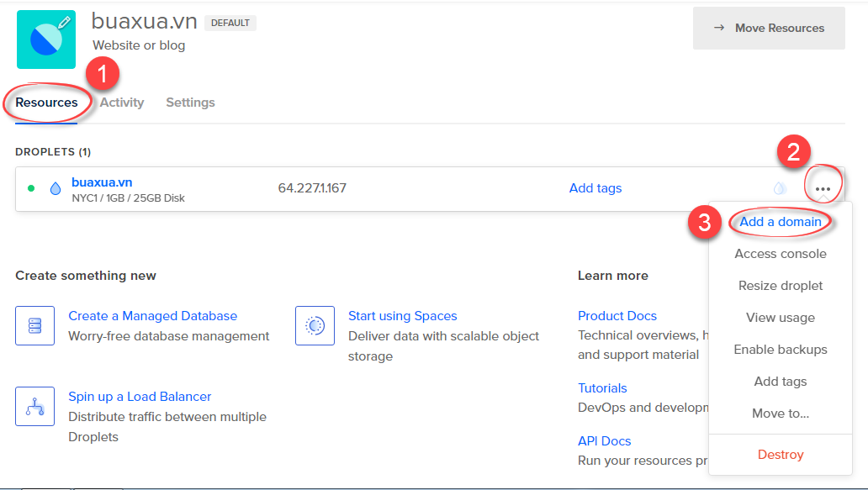Click the Learn more heading
868x490 pixels.
click(613, 276)
